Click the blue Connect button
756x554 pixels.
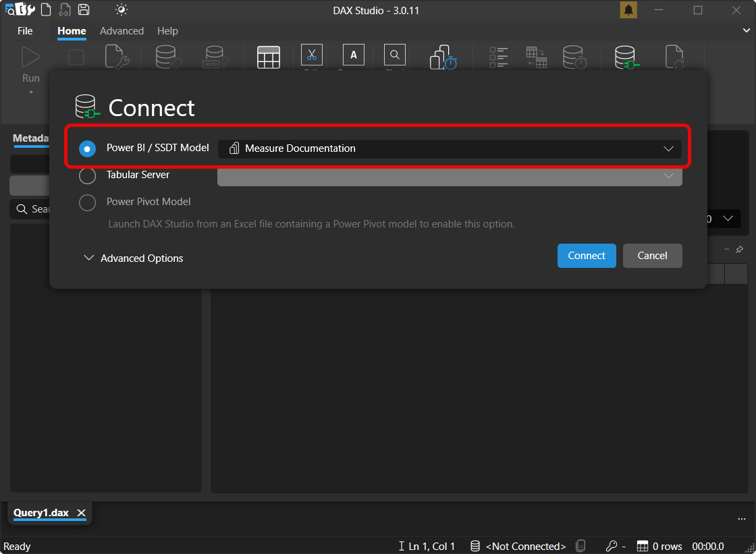pos(587,256)
